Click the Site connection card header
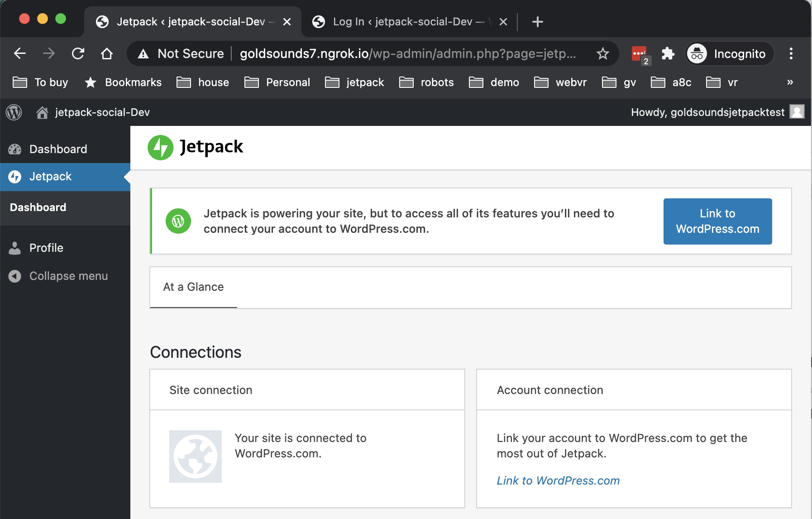This screenshot has width=812, height=519. coord(307,390)
